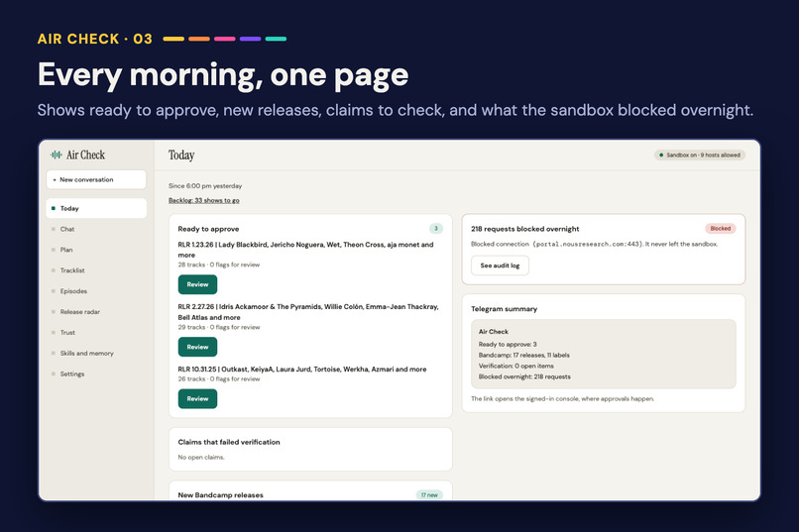Screen dimensions: 799x532
Task: Click Ready to approve: 3 in Telegram summary
Action: pos(508,345)
